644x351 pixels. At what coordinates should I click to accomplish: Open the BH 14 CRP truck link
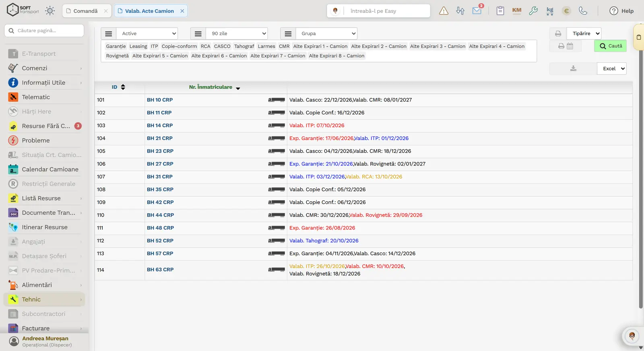click(160, 126)
